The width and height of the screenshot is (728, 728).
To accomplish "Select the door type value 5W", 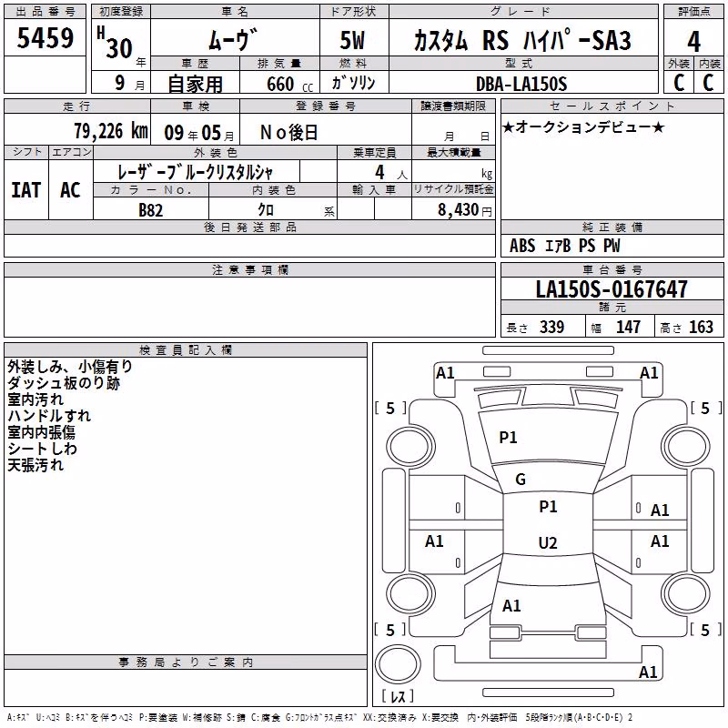I will point(352,40).
